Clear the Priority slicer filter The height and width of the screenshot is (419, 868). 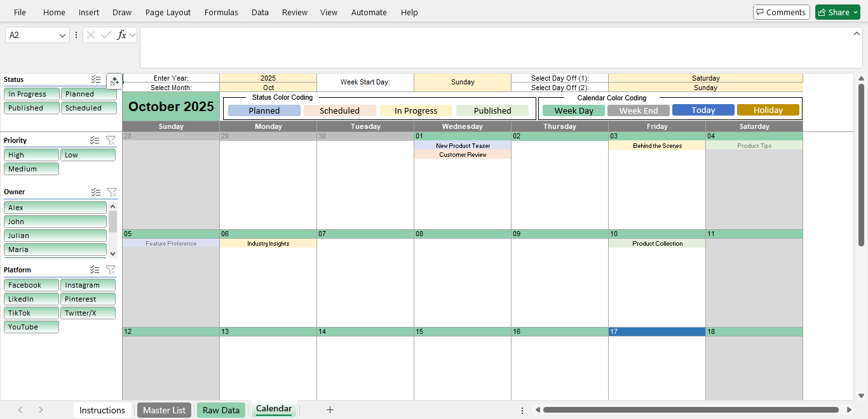point(111,140)
